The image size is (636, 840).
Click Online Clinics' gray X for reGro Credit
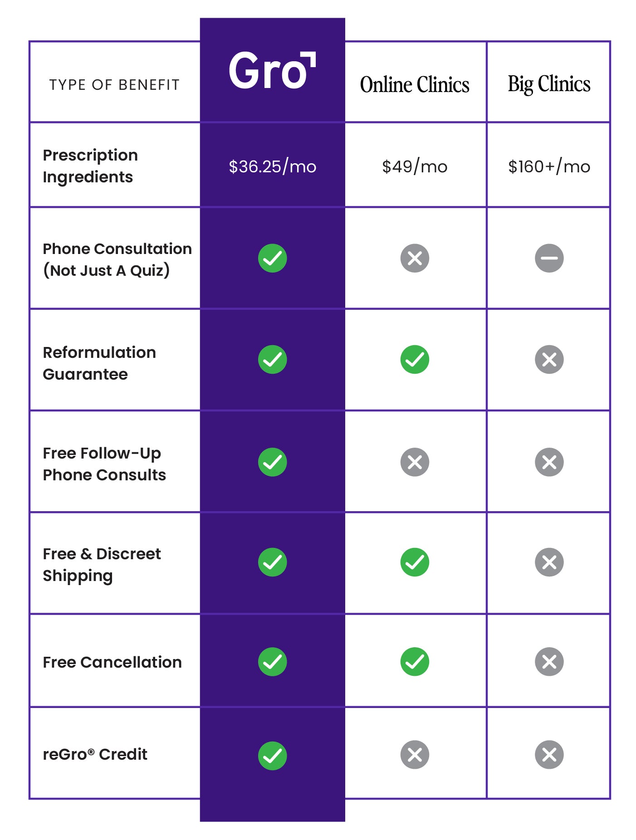(x=415, y=755)
